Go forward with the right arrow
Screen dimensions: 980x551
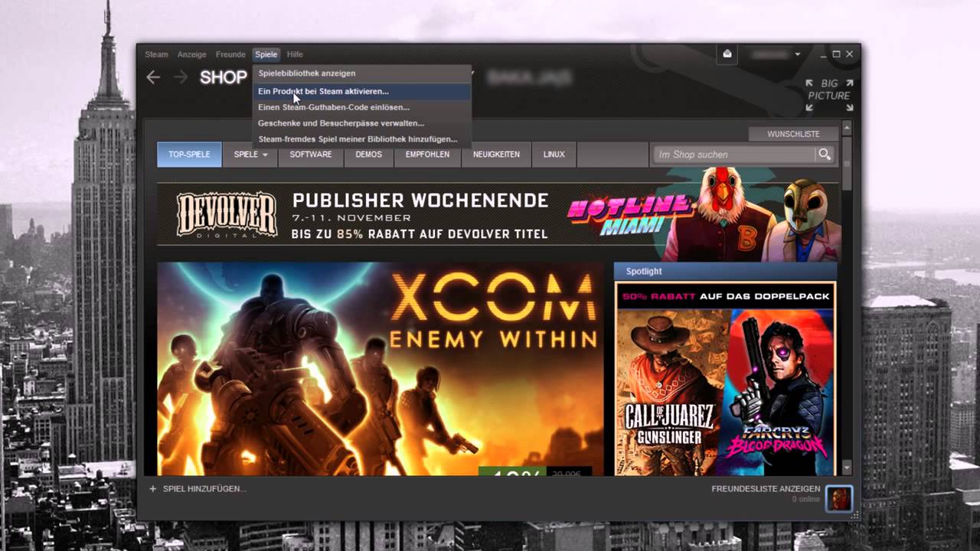tap(181, 77)
